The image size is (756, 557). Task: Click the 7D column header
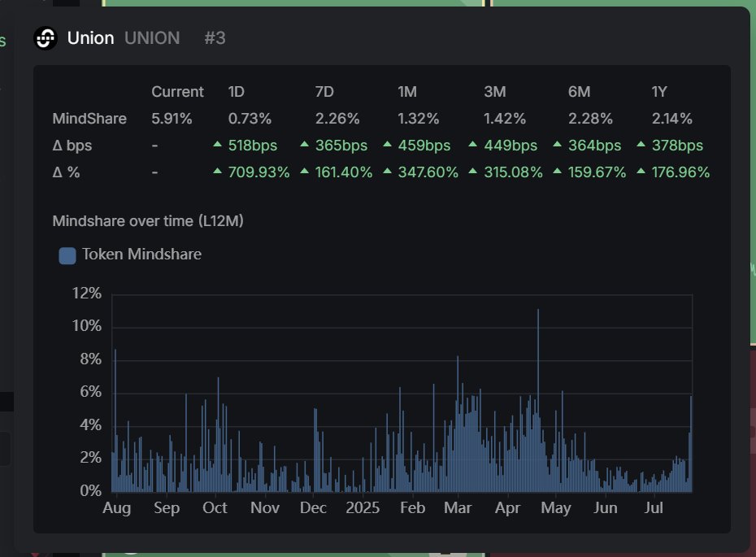(x=324, y=92)
